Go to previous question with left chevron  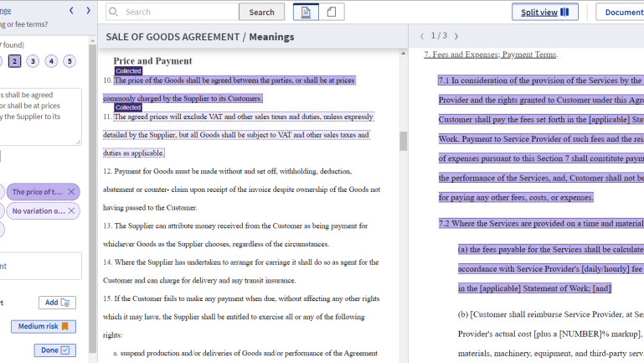[71, 11]
